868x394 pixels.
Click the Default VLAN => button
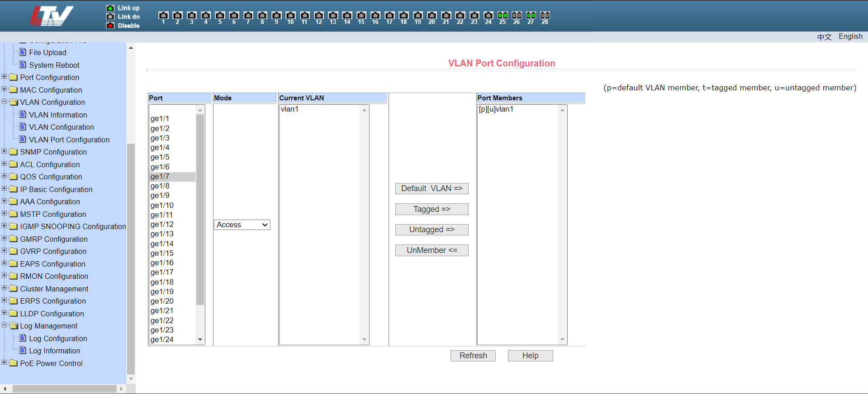point(432,188)
